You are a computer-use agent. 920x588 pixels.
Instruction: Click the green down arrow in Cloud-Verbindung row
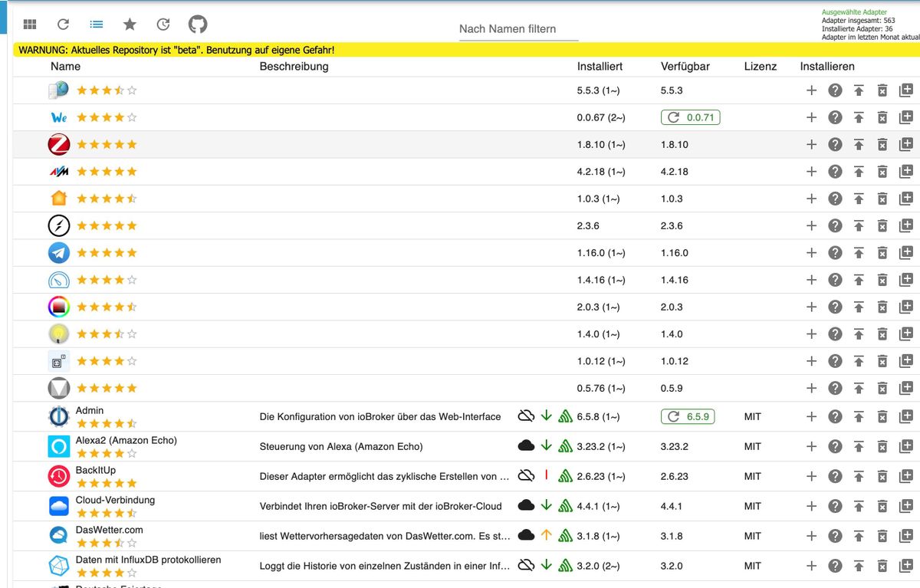pyautogui.click(x=547, y=506)
